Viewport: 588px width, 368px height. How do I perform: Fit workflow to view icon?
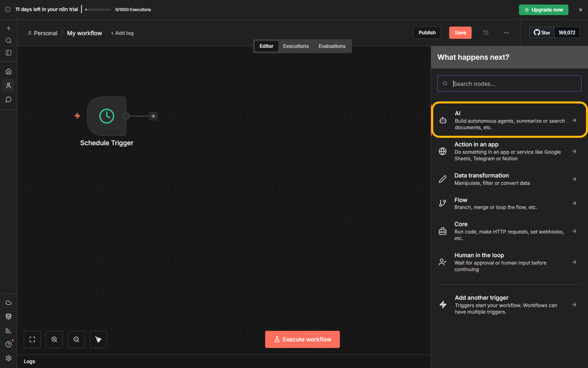32,339
